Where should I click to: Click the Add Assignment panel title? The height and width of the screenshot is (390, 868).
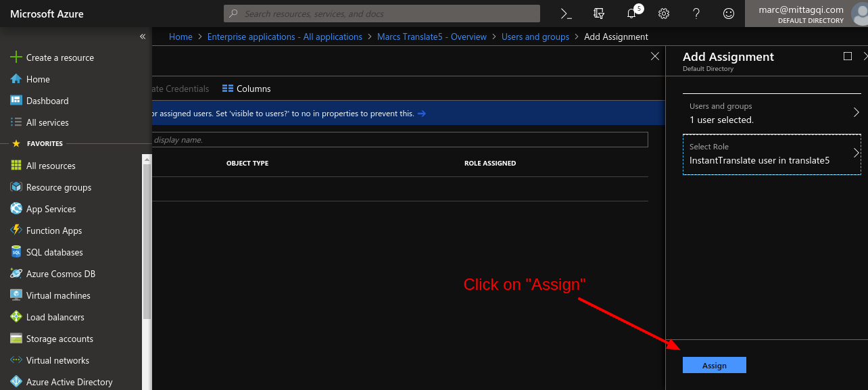[x=728, y=57]
